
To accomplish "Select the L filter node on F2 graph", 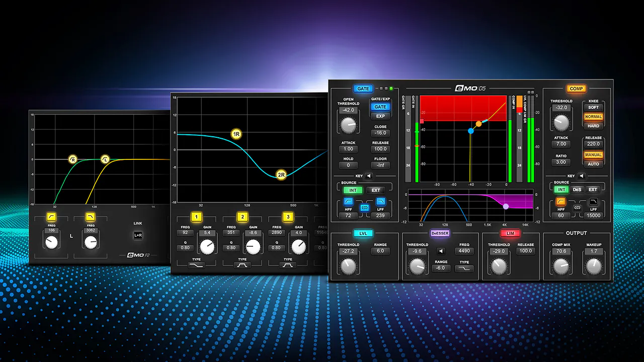I will coord(105,159).
